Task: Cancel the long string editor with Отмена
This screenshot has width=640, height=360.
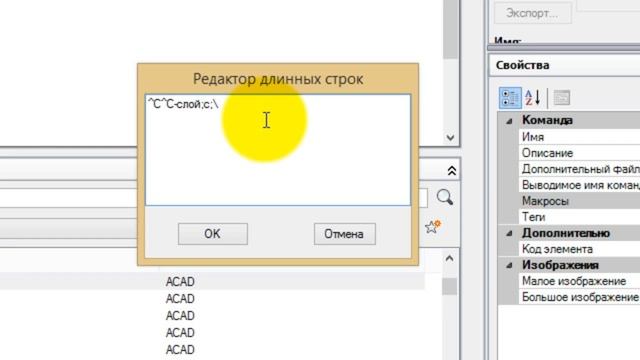Action: (344, 234)
